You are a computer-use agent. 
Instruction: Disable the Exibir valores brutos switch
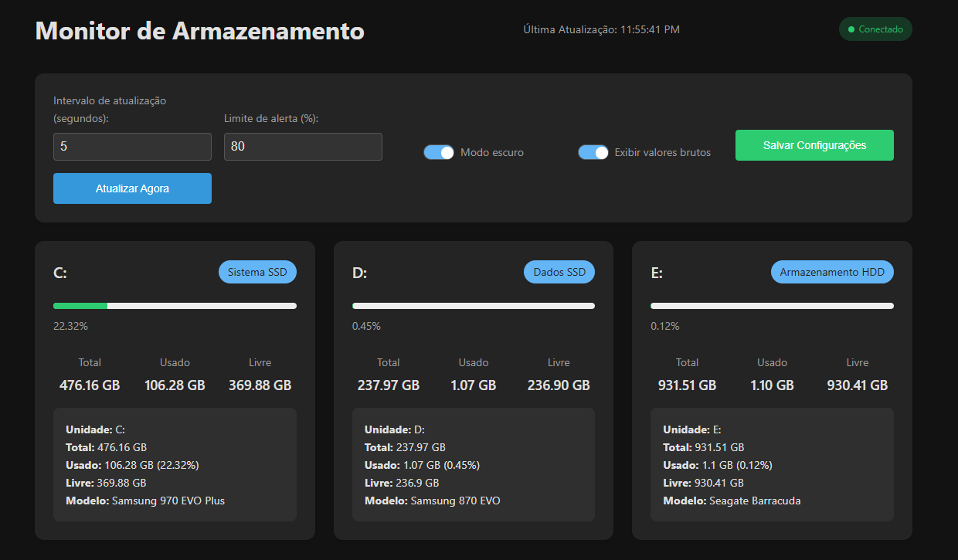pos(593,152)
